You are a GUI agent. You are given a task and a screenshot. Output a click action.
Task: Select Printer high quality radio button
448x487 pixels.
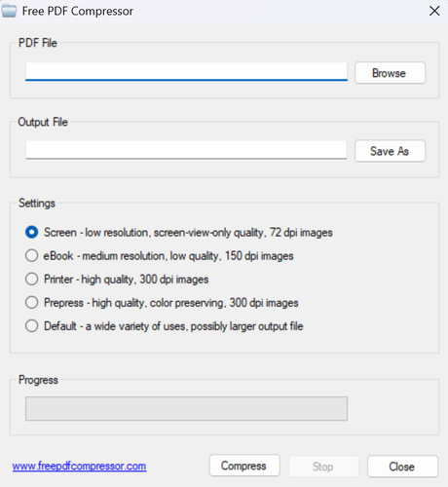pyautogui.click(x=32, y=279)
